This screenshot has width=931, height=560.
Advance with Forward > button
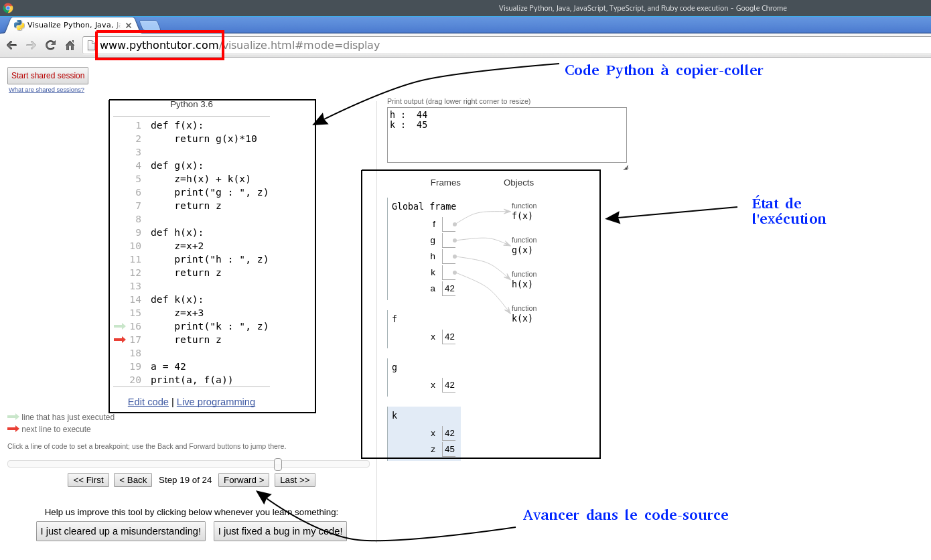click(x=244, y=480)
